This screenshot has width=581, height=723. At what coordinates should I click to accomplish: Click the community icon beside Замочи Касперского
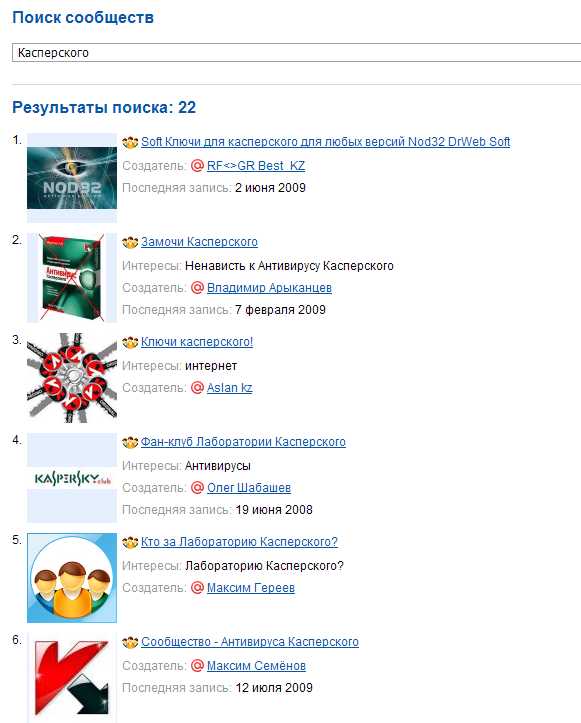click(x=130, y=242)
